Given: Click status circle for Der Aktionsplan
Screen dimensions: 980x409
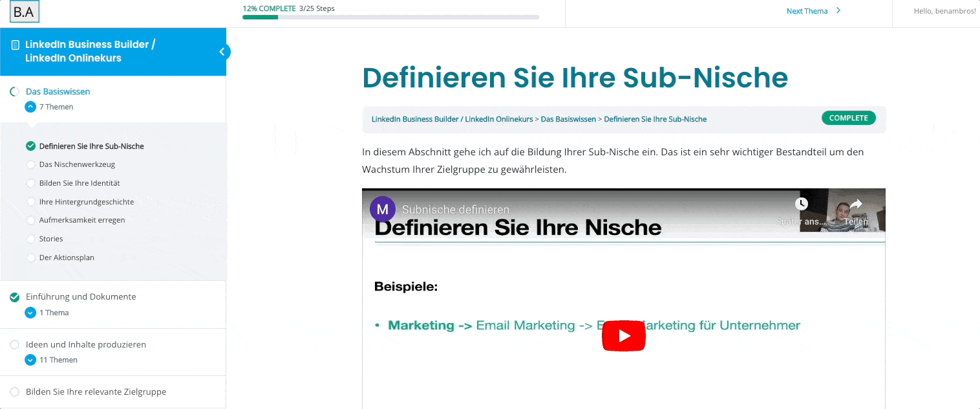Looking at the screenshot, I should 30,258.
